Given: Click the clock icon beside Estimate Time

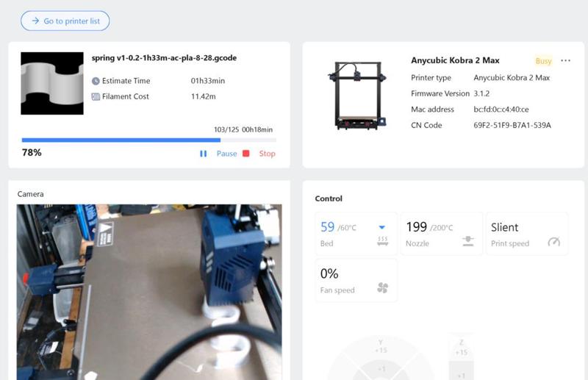Looking at the screenshot, I should (96, 81).
